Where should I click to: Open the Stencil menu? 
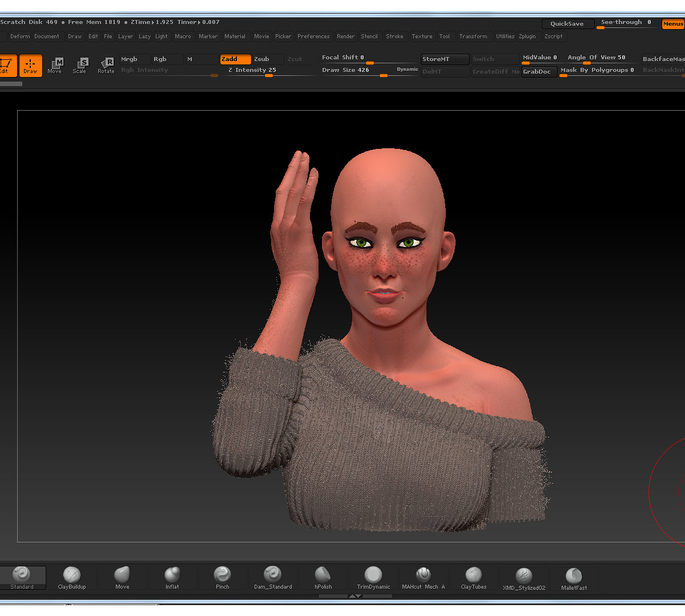click(369, 37)
